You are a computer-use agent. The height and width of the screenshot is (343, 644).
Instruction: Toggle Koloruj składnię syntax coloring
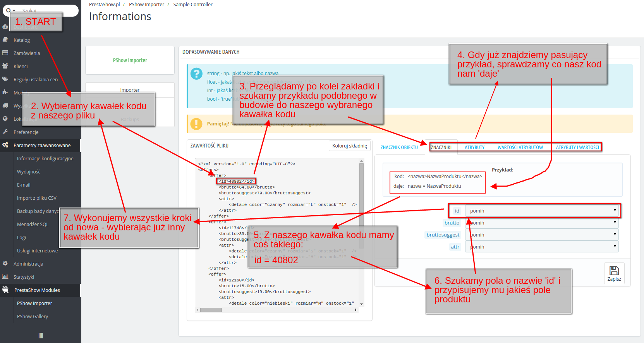click(x=349, y=146)
